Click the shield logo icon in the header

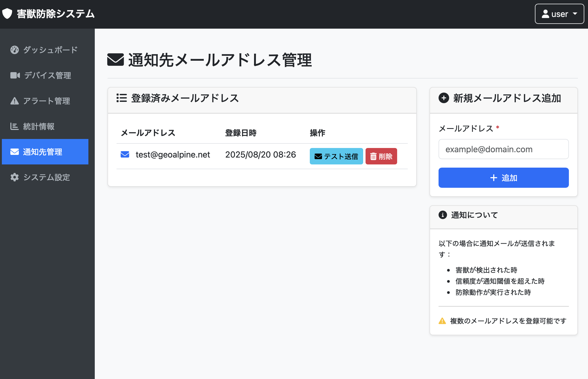(7, 14)
